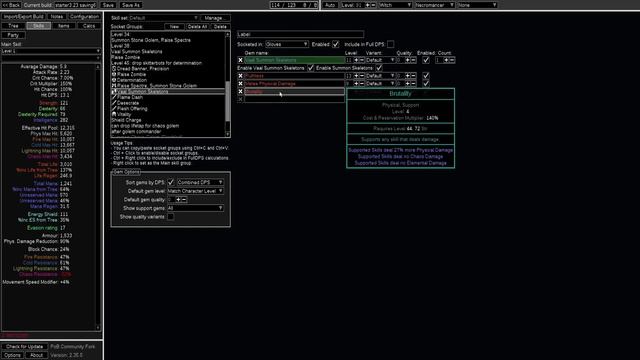Open the Combined DPS sort dropdown

tap(200, 182)
